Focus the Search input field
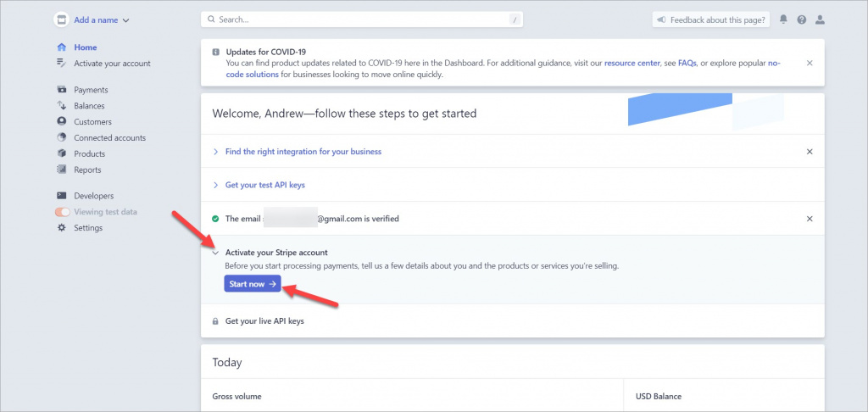Image resolution: width=868 pixels, height=412 pixels. tap(361, 19)
